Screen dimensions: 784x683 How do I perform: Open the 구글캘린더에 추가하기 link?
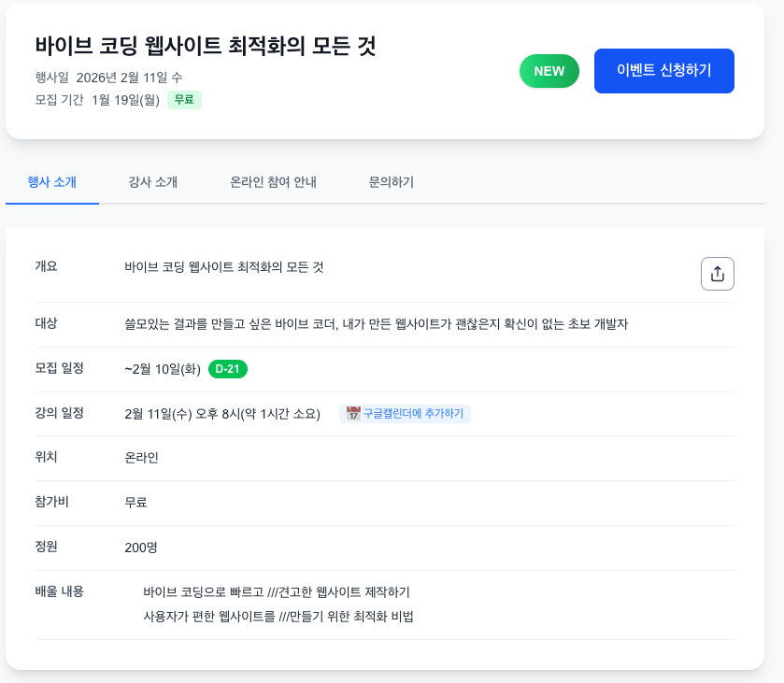(x=413, y=413)
